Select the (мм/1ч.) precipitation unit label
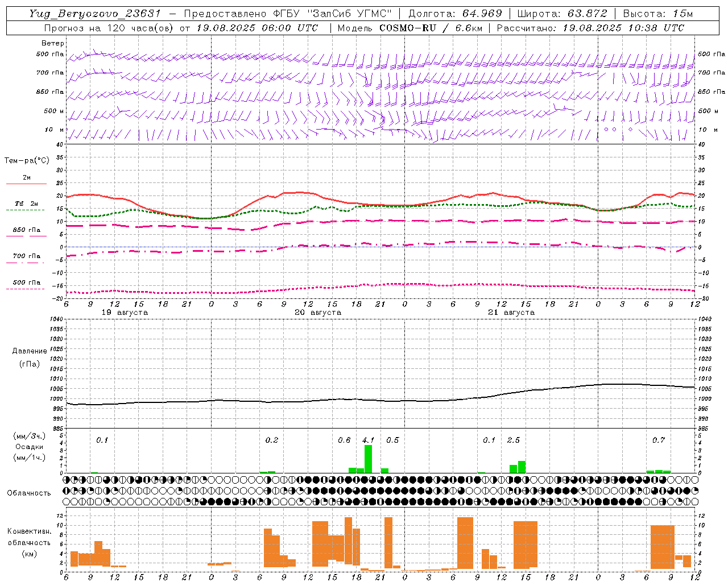 point(30,458)
